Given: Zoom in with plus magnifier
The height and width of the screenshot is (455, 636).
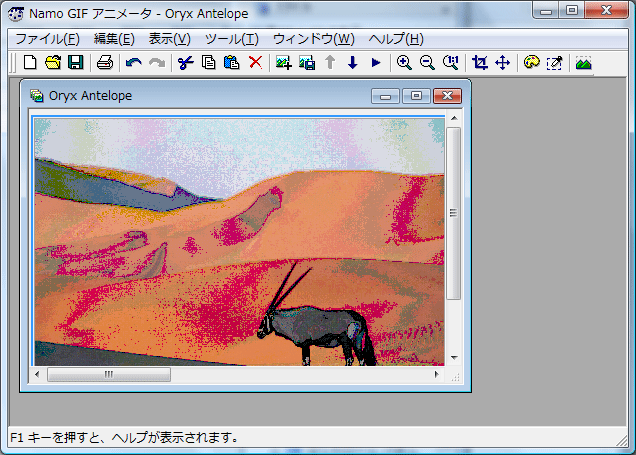Looking at the screenshot, I should click(x=404, y=63).
